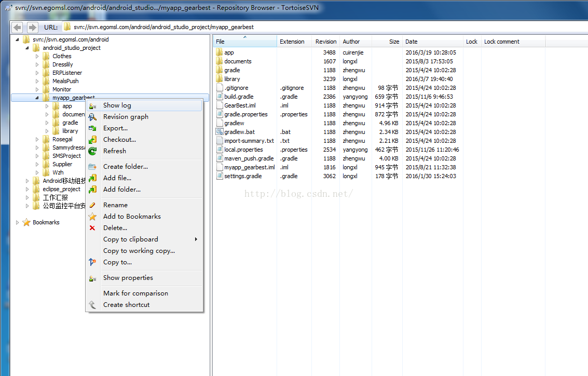This screenshot has width=588, height=376.
Task: Click the library folder icon in file list
Action: tap(220, 79)
